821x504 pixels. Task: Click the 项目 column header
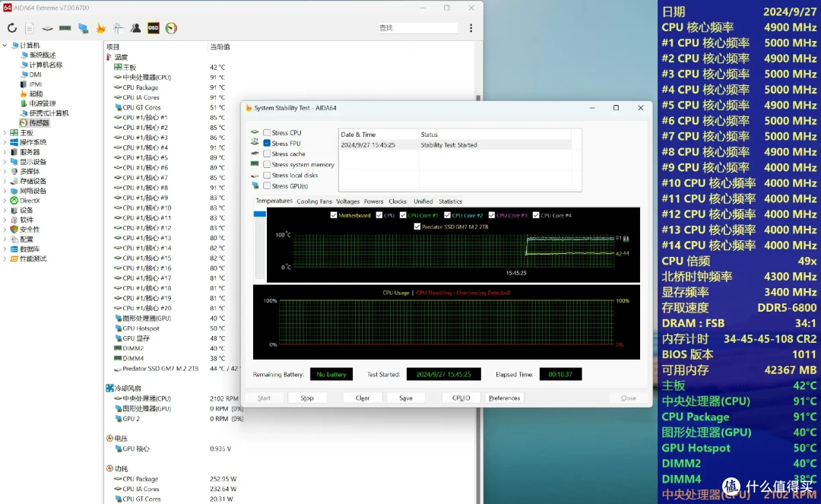click(113, 46)
